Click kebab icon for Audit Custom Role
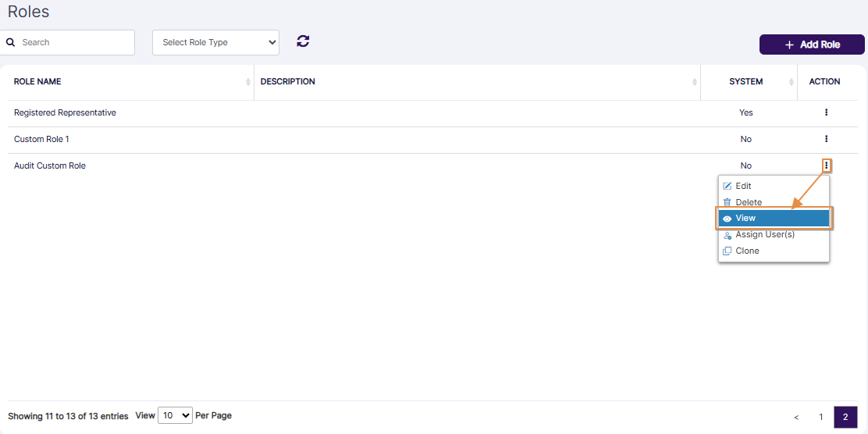The height and width of the screenshot is (434, 868). pos(826,165)
